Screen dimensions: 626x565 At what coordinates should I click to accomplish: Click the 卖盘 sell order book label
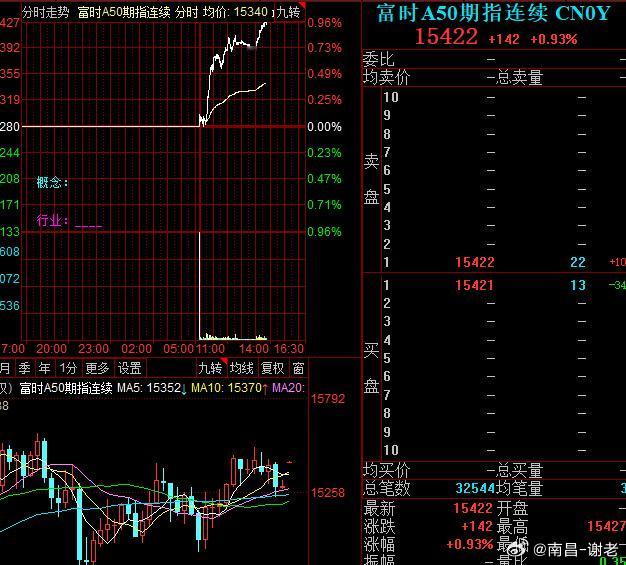(x=371, y=180)
